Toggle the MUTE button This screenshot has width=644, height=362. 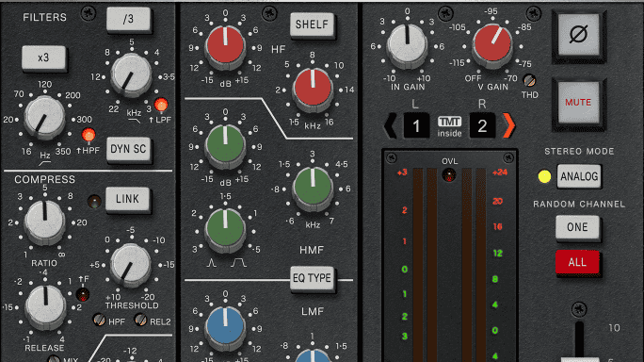(578, 103)
